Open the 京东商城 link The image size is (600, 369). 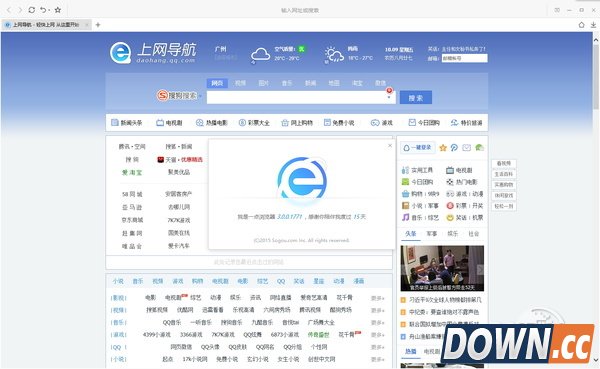point(132,220)
